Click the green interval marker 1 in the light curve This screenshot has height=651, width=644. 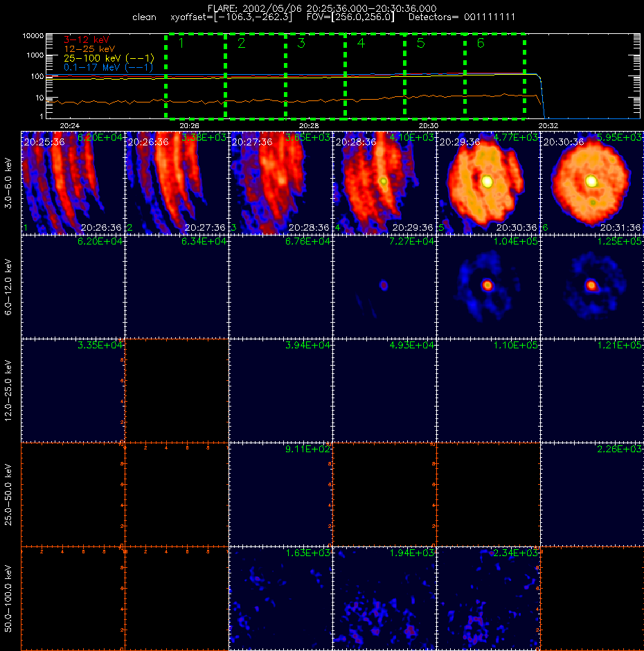(181, 43)
